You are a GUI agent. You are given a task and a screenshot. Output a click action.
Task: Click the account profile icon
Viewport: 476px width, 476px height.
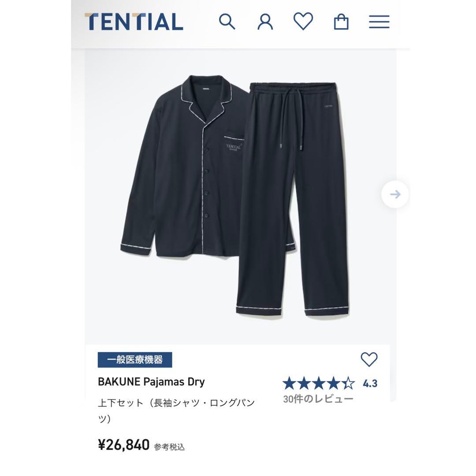click(x=265, y=21)
